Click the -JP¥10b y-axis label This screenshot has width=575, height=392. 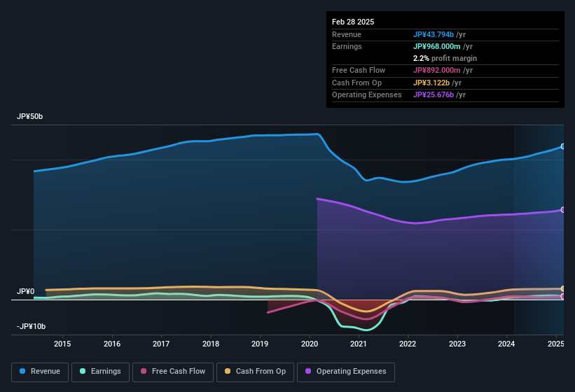click(32, 326)
